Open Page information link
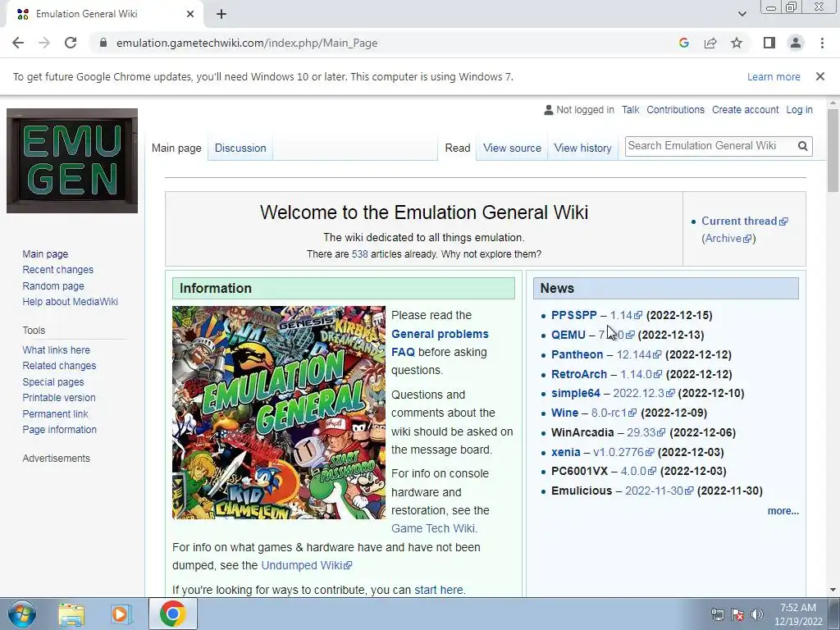 [x=59, y=430]
